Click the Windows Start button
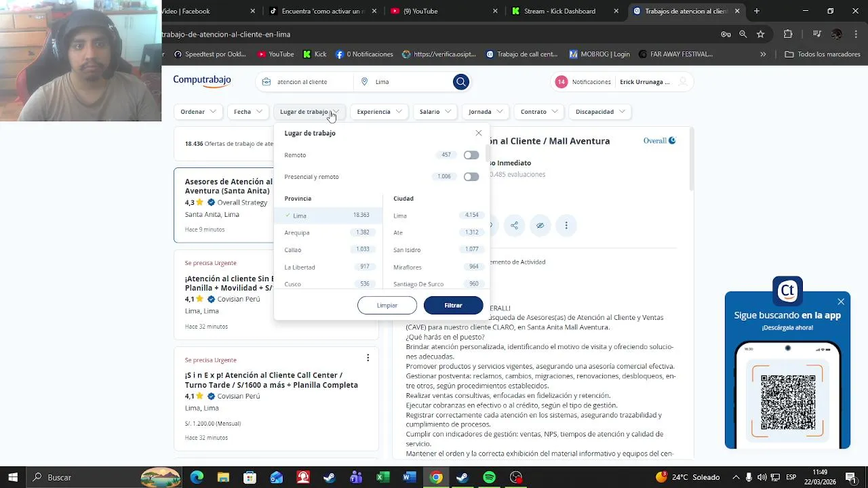 [x=12, y=477]
